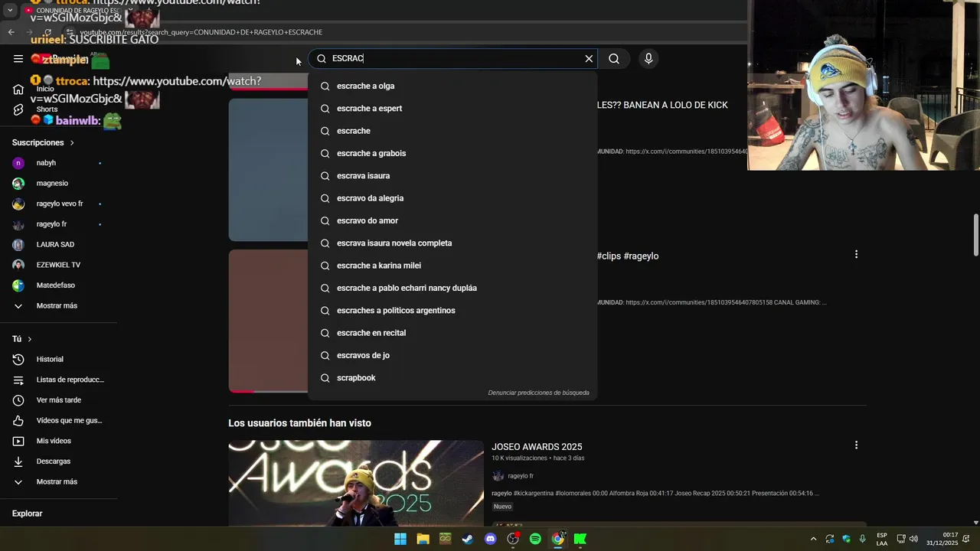Open clock and date 31/12/2025
Image resolution: width=980 pixels, height=551 pixels.
(942, 539)
